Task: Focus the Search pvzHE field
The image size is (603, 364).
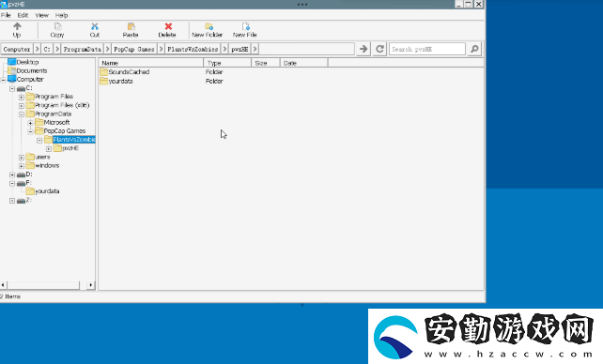Action: (x=427, y=49)
